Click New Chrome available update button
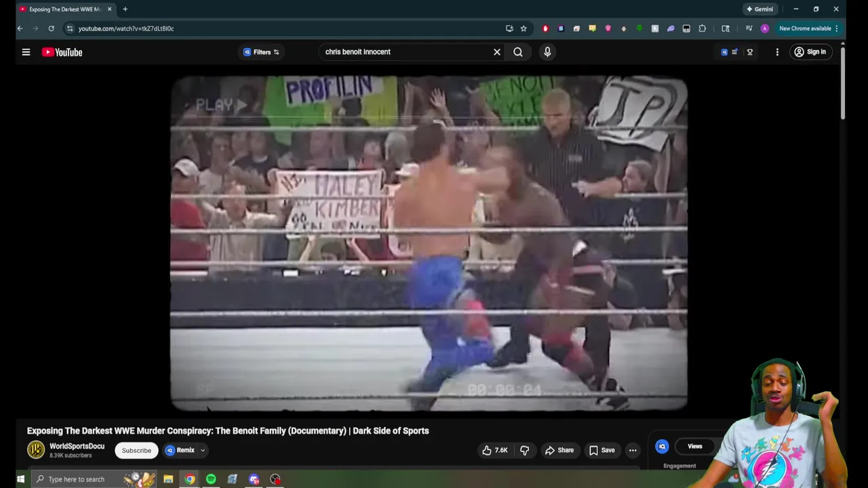868x488 pixels. click(x=809, y=28)
